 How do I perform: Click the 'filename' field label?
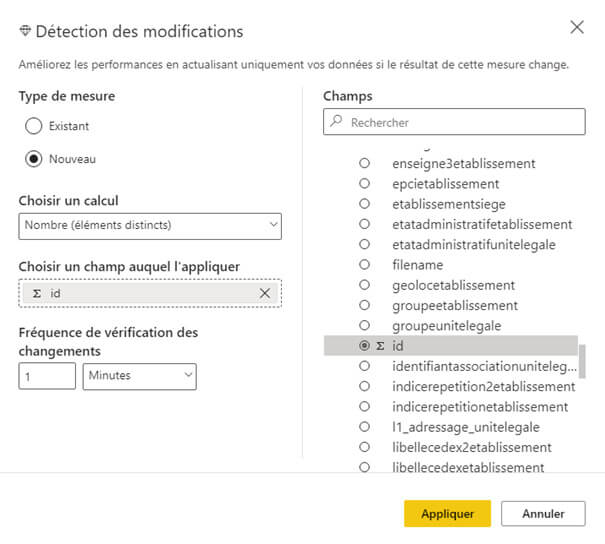(x=417, y=265)
